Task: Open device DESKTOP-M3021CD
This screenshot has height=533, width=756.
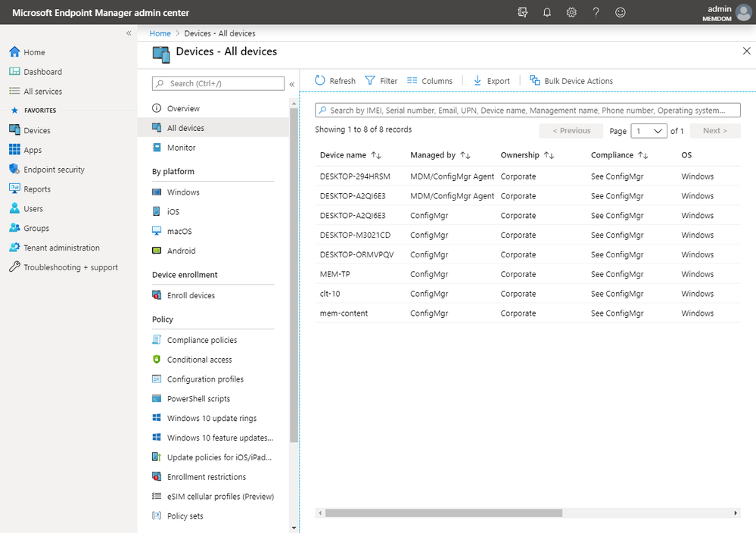Action: [x=355, y=235]
